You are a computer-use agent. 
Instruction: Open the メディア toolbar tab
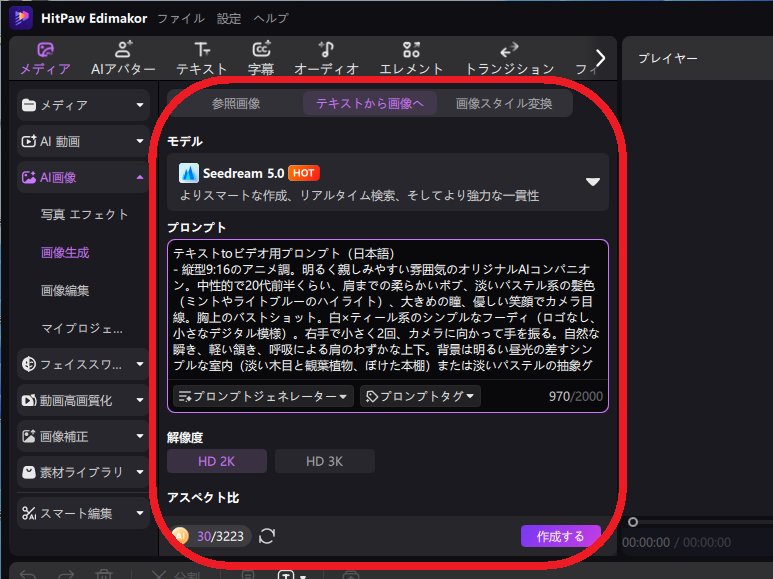[45, 58]
